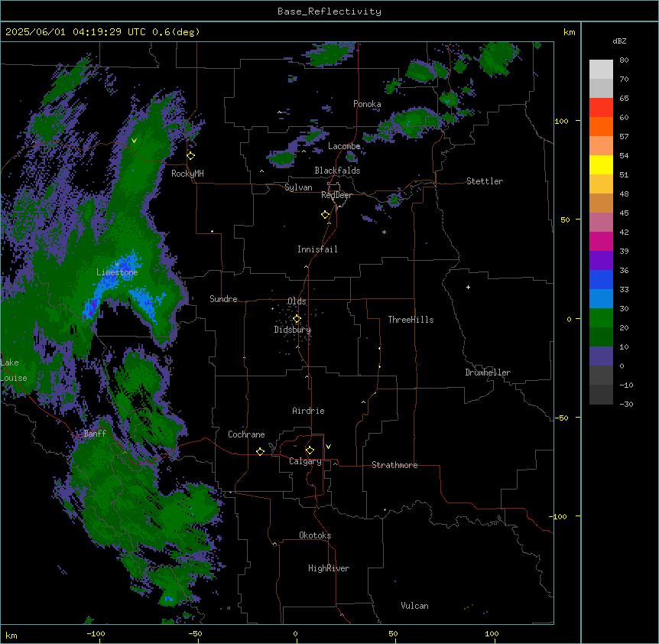Click the Lacombe city label
The image size is (659, 644).
coord(344,146)
